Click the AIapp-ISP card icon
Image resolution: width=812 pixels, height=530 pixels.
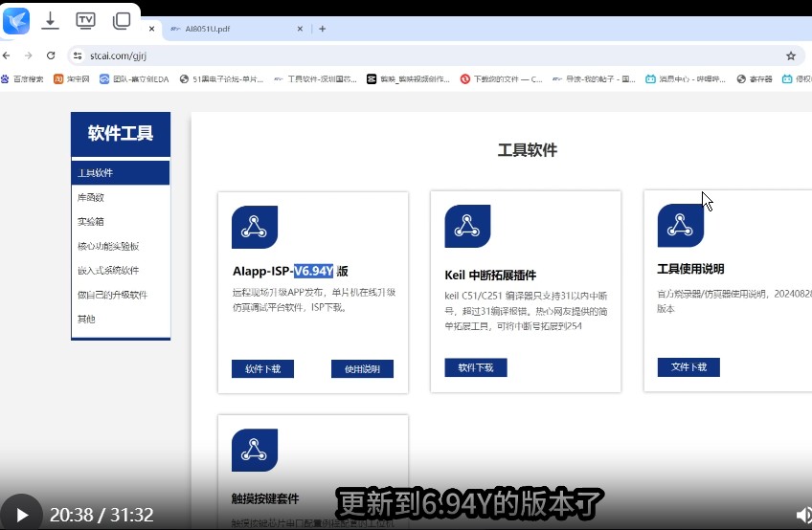tap(255, 227)
